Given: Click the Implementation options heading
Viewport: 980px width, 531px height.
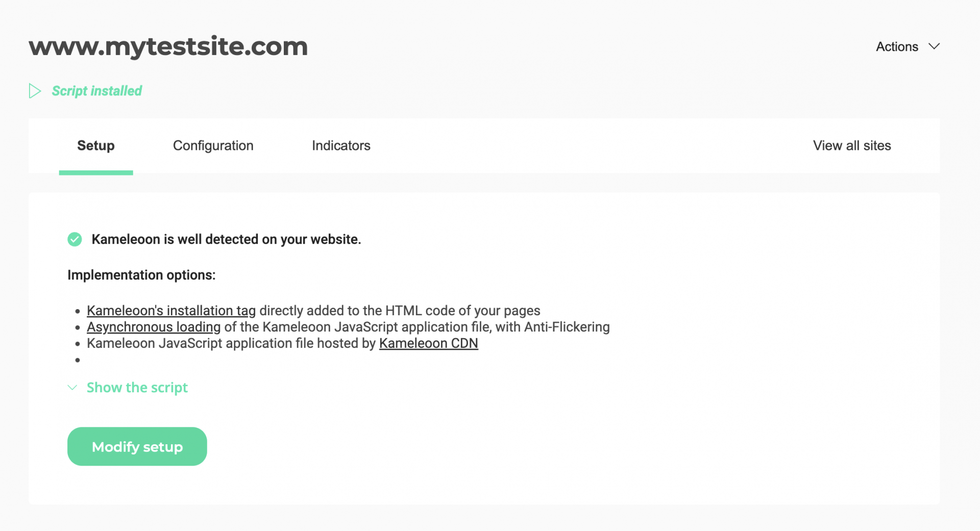Looking at the screenshot, I should pyautogui.click(x=141, y=275).
